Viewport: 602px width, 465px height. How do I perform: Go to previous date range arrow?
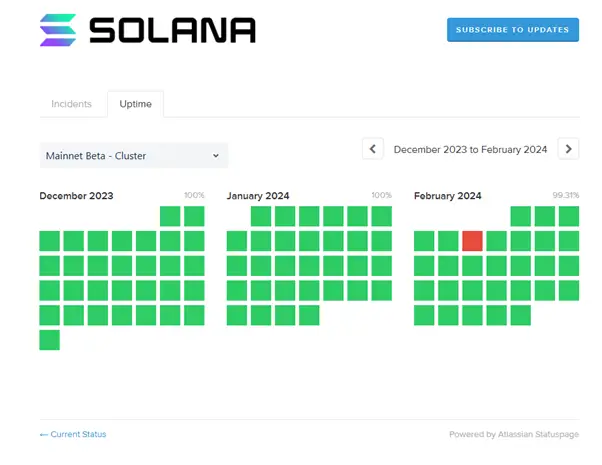[373, 149]
